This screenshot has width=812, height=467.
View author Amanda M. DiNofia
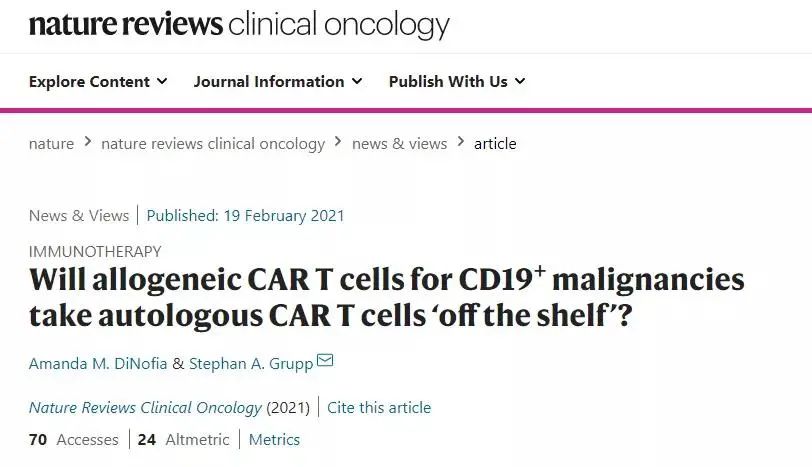click(98, 363)
